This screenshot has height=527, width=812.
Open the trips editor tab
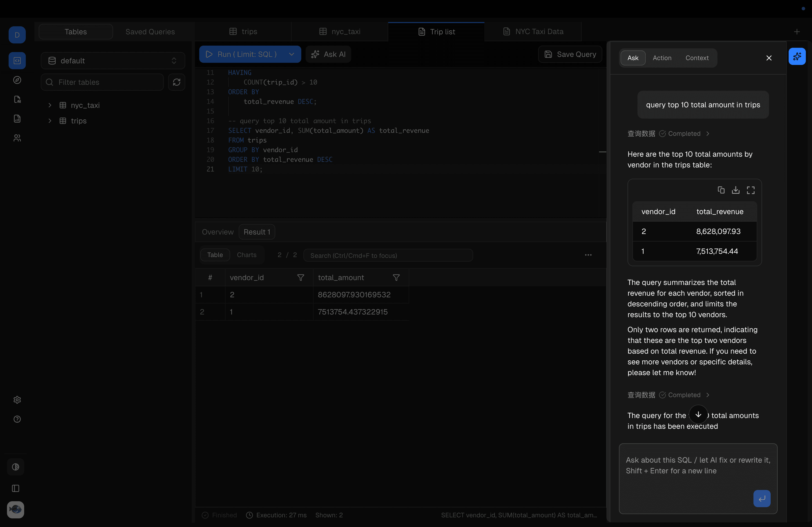(243, 32)
